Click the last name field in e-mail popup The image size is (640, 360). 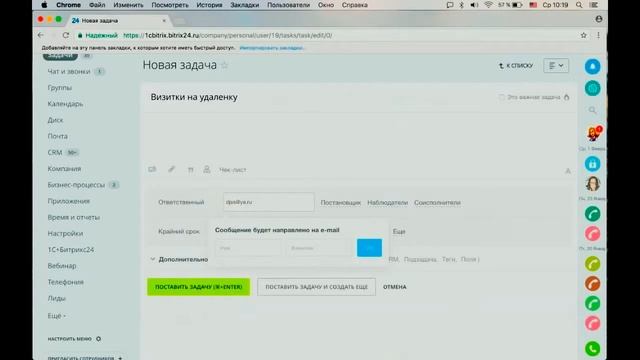320,248
